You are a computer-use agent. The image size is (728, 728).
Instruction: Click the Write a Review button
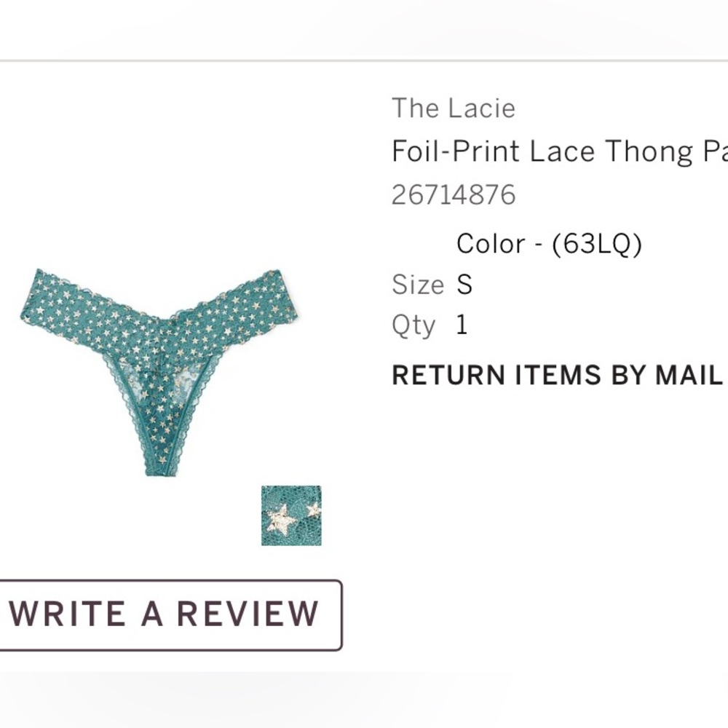[170, 614]
